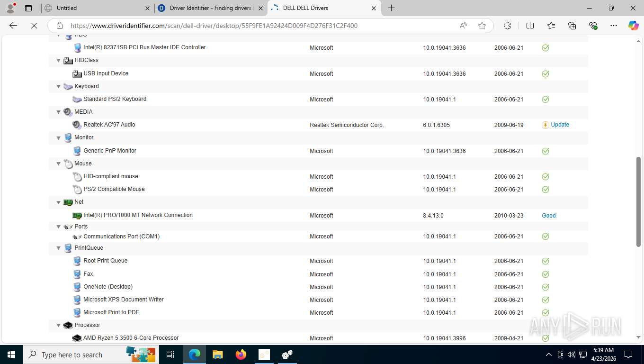Screen dimensions: 644x364
Task: Toggle split screen view
Action: coord(530,26)
